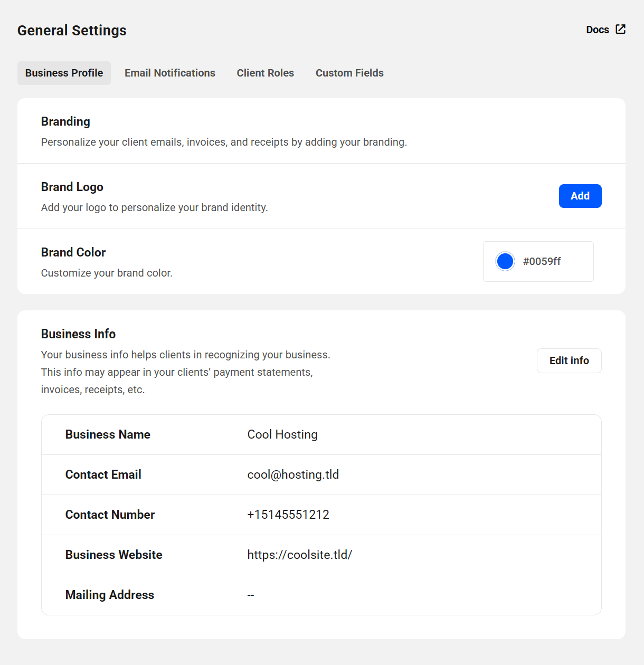The width and height of the screenshot is (644, 665).
Task: Click the Business Info section heading
Action: 78,334
